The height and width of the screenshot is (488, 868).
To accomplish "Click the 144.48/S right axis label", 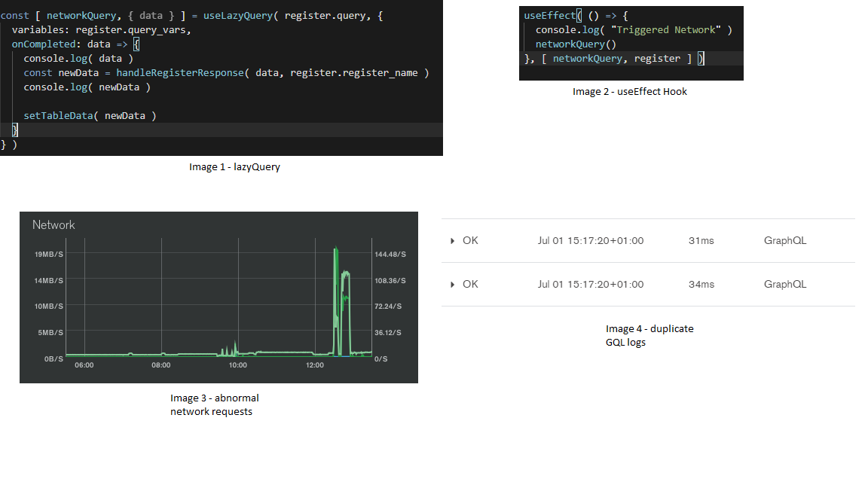I will (390, 255).
